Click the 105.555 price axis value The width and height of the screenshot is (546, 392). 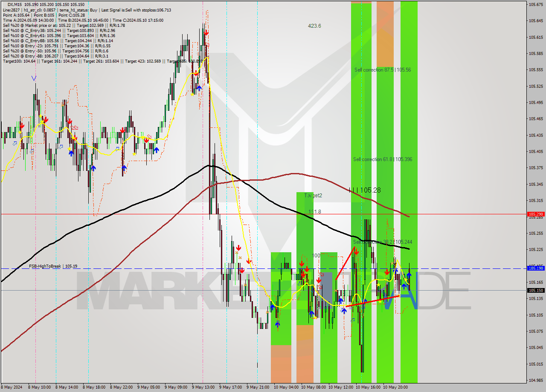pos(536,70)
